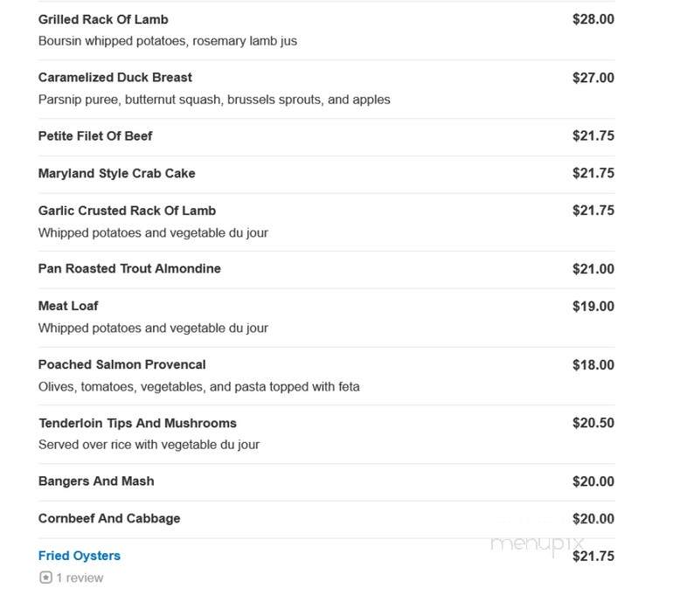Click Poached Salmon Provencal heading

[122, 364]
